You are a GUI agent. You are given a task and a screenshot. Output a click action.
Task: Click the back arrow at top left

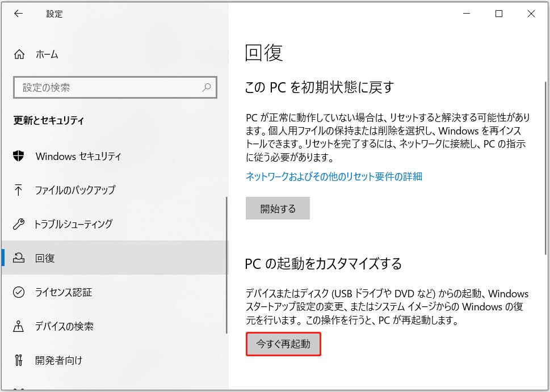click(x=18, y=14)
